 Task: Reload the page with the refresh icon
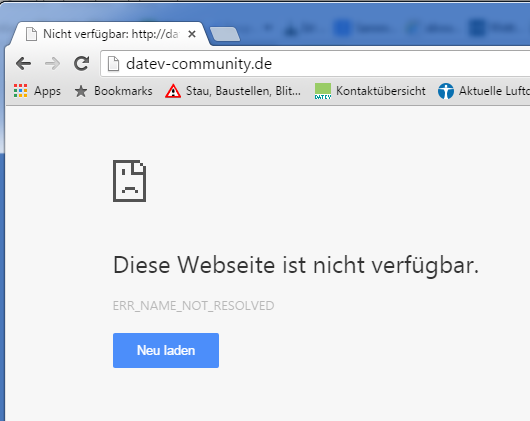(x=81, y=63)
